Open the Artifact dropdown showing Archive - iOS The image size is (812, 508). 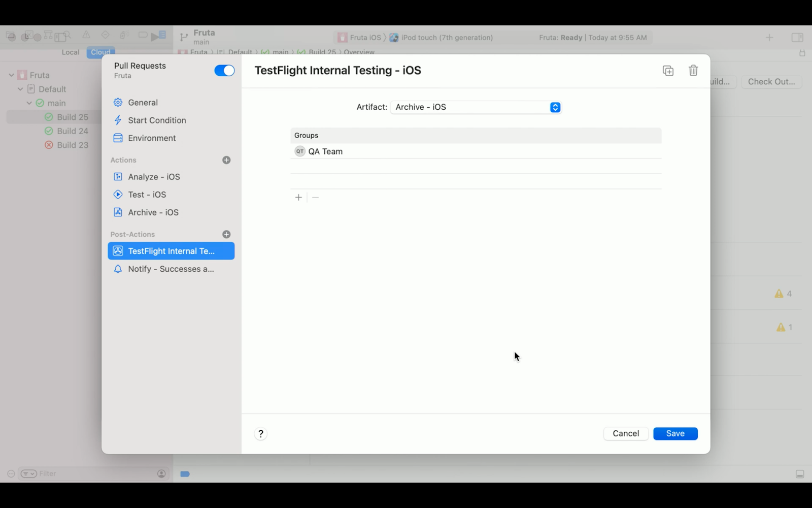476,107
